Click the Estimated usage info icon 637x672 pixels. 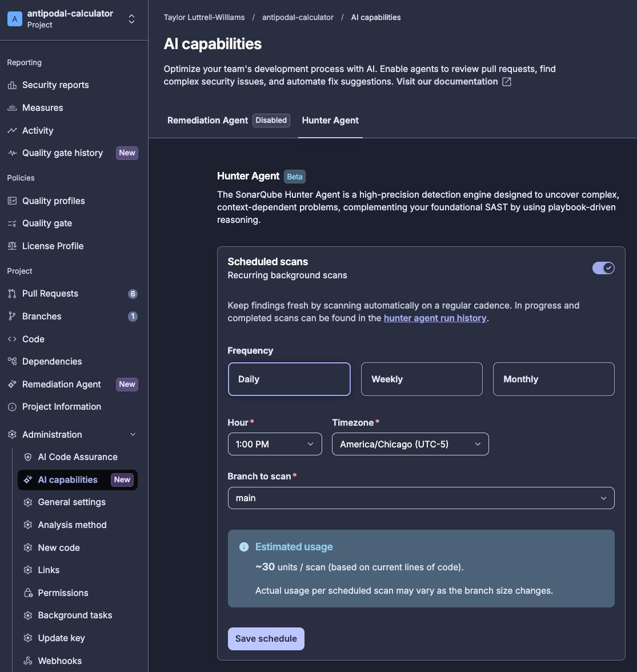[244, 547]
